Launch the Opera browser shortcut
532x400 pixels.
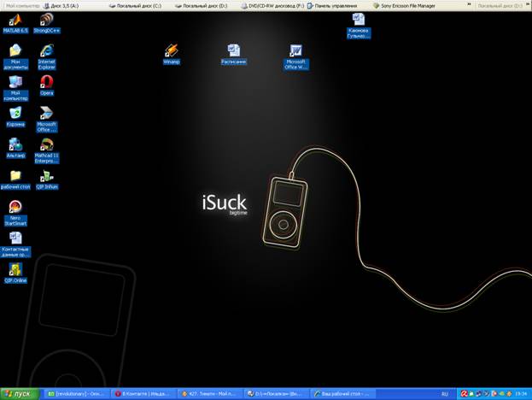(x=46, y=85)
